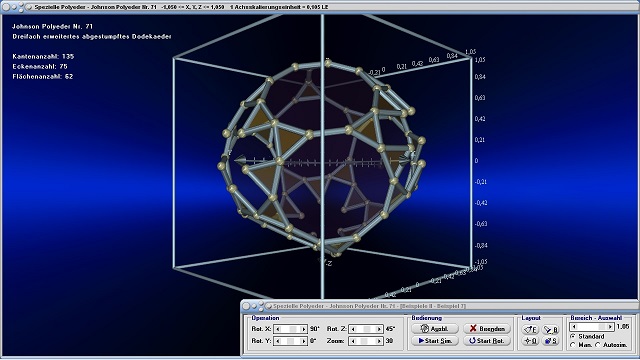
Task: Increase Bereich range with right arrow
Action: coord(610,327)
